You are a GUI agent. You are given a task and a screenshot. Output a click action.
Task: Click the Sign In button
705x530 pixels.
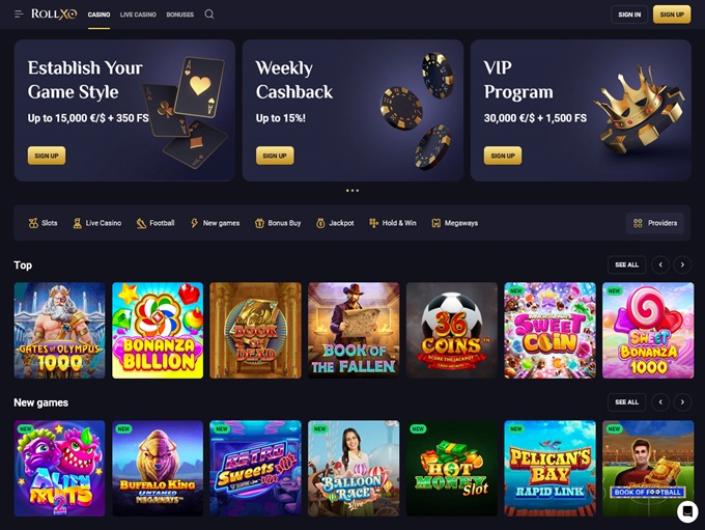(629, 15)
